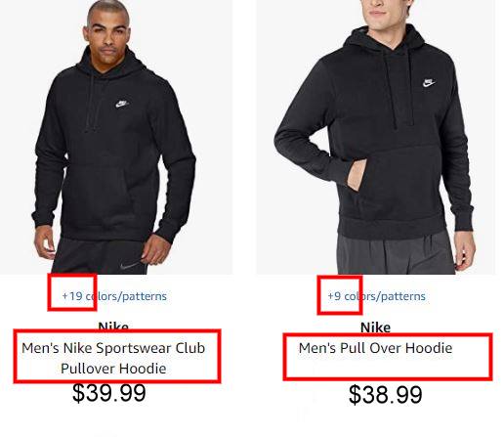Show the +19 colors/patterns options
504x437 pixels.
(114, 296)
